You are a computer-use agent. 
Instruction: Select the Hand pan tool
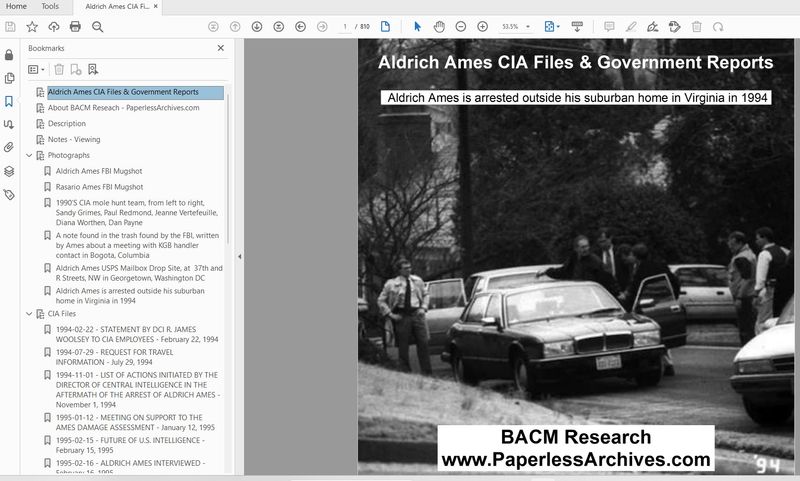point(439,27)
